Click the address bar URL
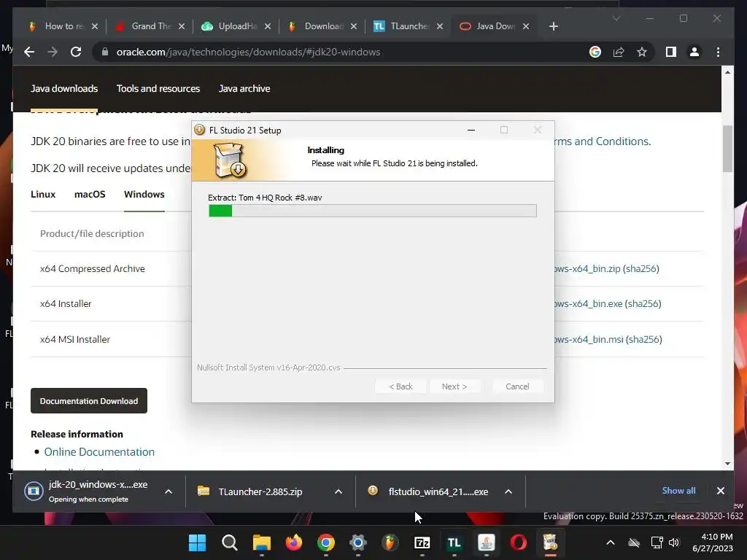The height and width of the screenshot is (560, 747). click(248, 52)
